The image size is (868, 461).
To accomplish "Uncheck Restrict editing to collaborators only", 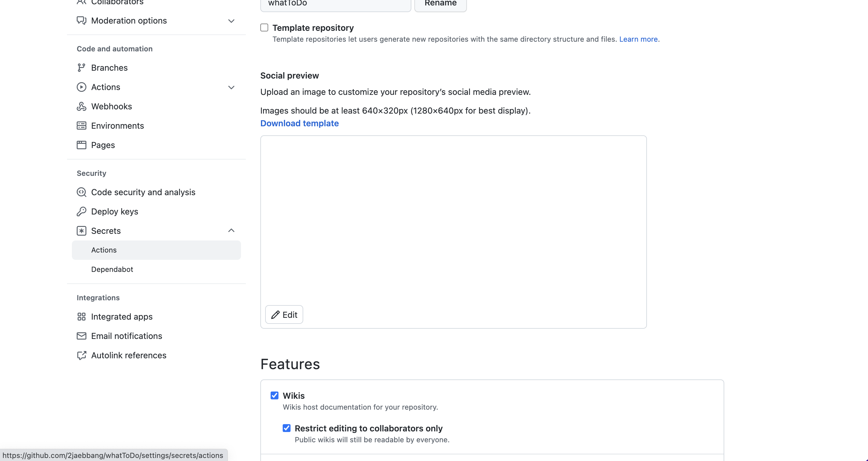I will [x=286, y=428].
